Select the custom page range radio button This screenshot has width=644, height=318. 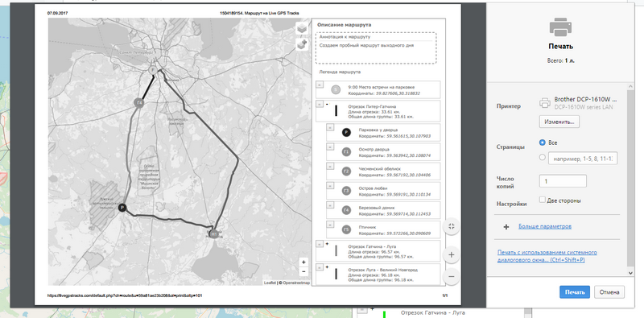[542, 157]
